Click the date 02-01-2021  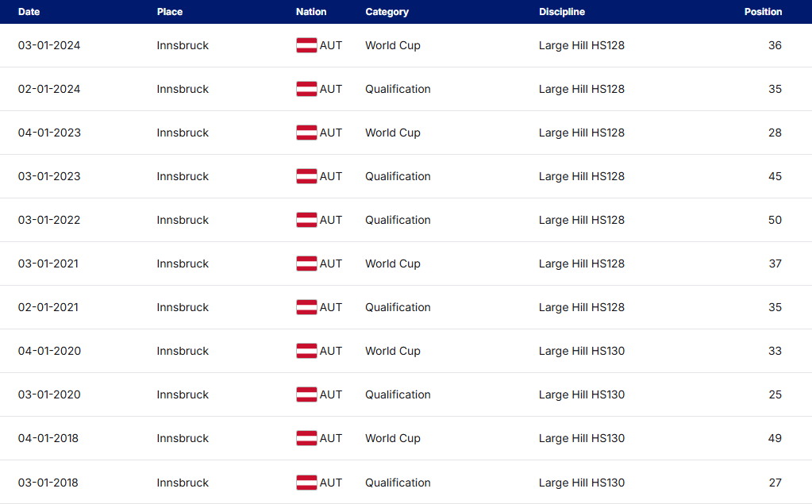(x=48, y=307)
